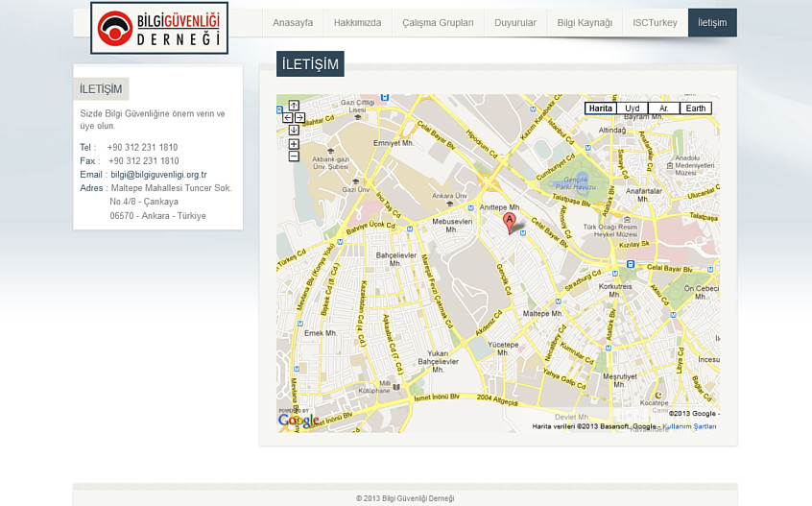812x506 pixels.
Task: Click the 'Maltepe Mh.' map label
Action: [x=542, y=313]
